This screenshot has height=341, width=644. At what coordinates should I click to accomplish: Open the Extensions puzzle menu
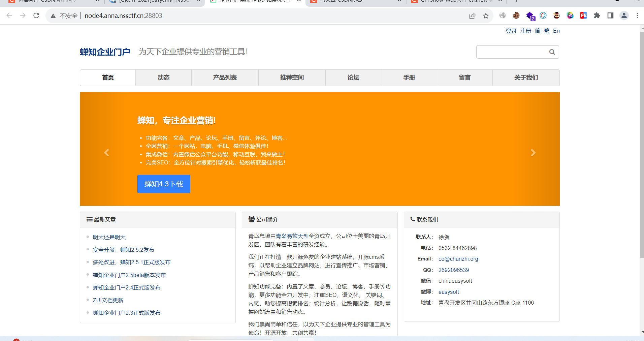[x=597, y=15]
